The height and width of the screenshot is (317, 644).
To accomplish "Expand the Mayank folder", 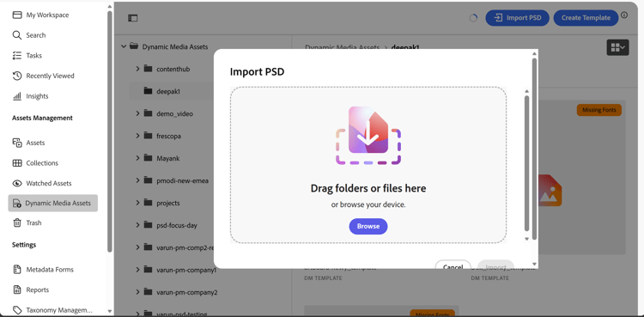I will click(x=138, y=158).
